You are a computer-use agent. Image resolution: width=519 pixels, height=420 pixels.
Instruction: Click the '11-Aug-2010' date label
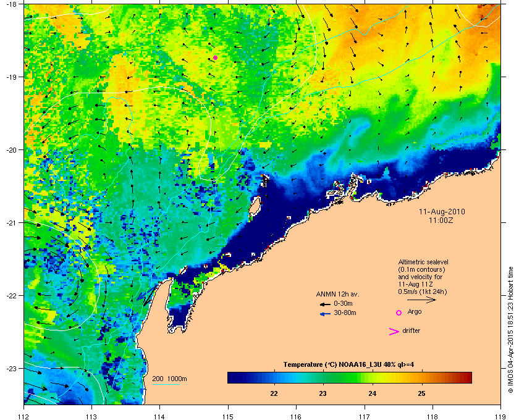(442, 211)
